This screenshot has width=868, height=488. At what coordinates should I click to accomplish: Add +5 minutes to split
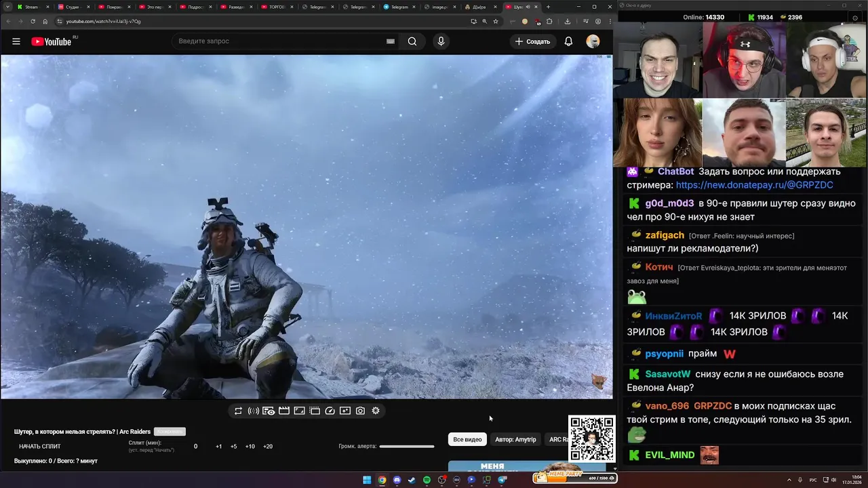click(x=234, y=447)
